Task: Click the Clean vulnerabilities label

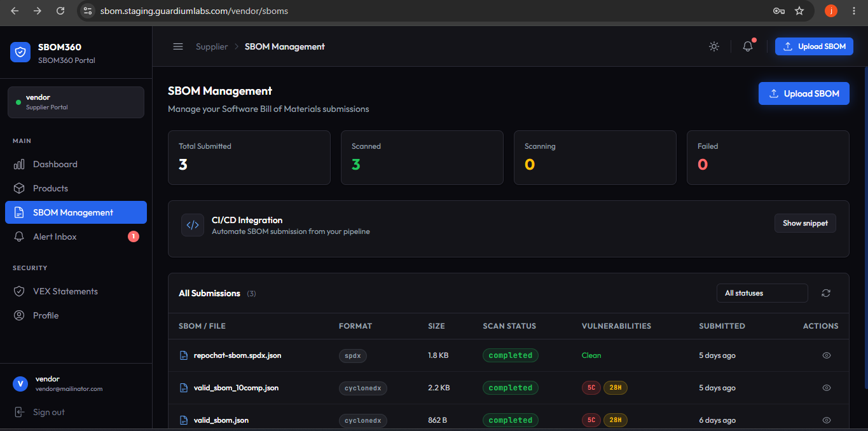Action: pos(591,355)
